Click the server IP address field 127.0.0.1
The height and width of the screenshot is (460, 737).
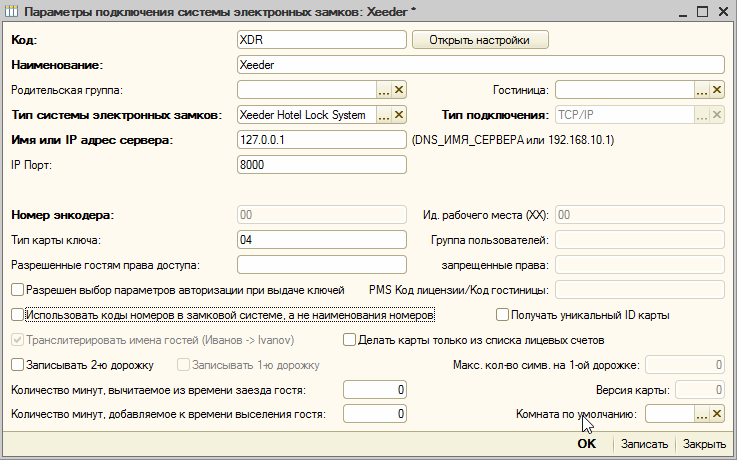321,140
